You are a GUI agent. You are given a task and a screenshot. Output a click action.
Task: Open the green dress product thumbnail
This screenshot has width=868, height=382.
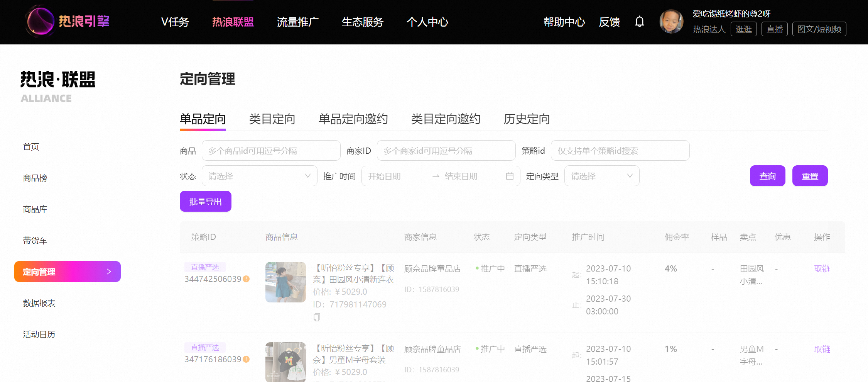285,282
